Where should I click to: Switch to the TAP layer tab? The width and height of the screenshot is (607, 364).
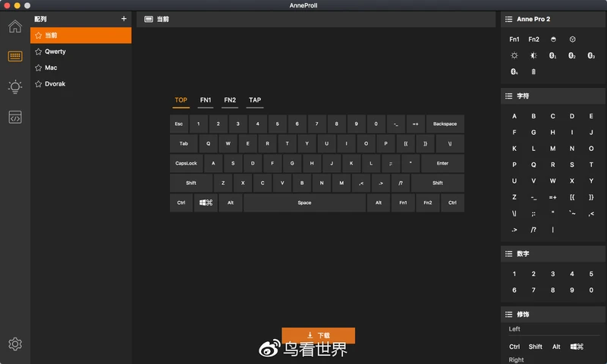pos(255,100)
